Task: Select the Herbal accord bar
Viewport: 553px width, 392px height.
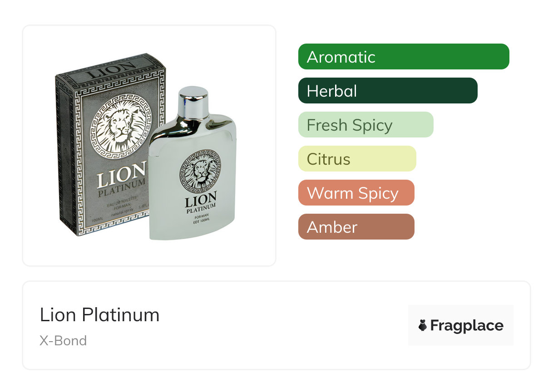Action: (x=387, y=91)
